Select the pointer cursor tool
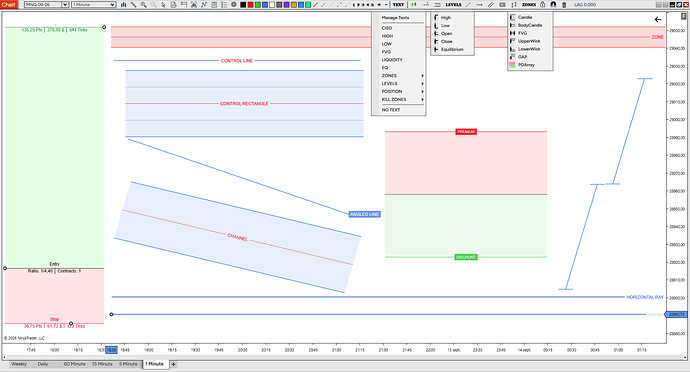690x372 pixels. 163,4
